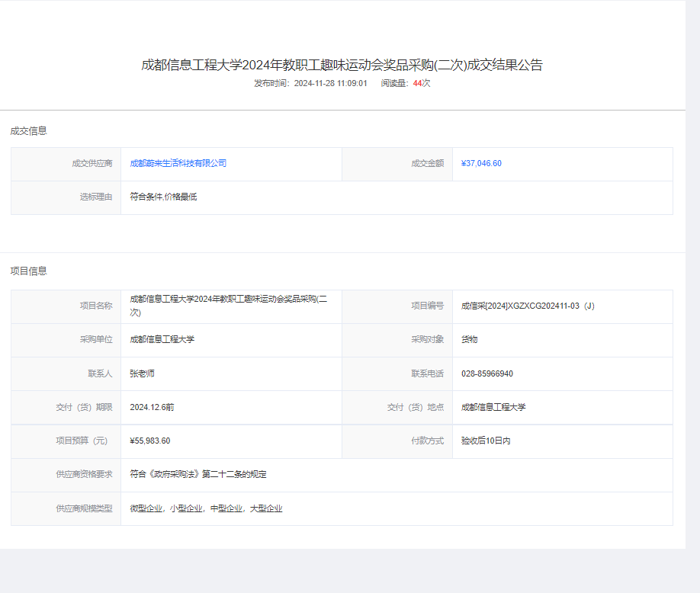
Task: Click selection reason 符合条件,价格最低
Action: pyautogui.click(x=163, y=197)
